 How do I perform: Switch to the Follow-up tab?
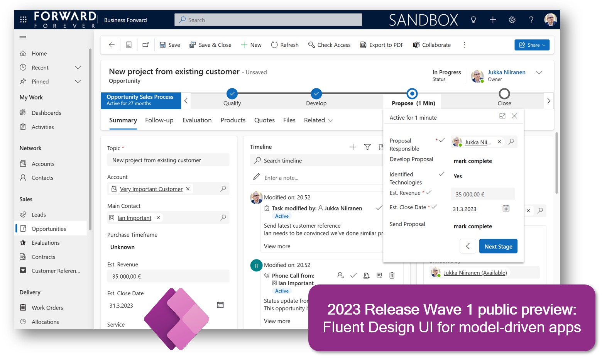click(x=159, y=120)
